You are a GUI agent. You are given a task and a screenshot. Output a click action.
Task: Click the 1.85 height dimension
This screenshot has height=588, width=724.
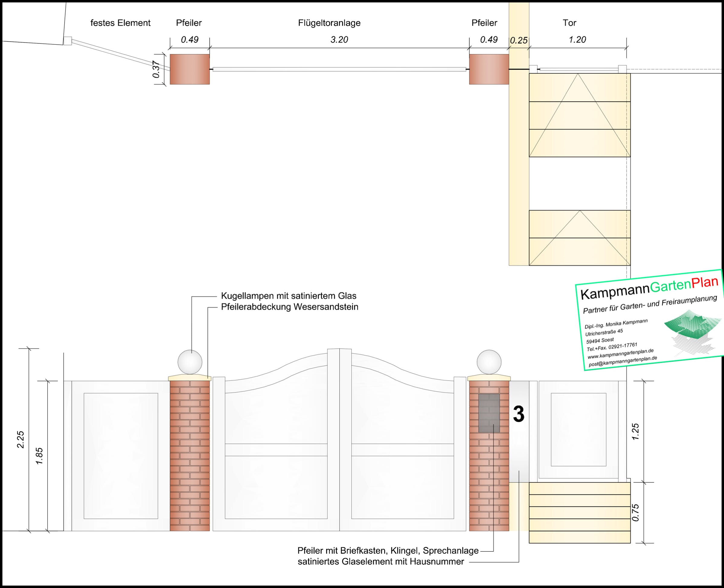pyautogui.click(x=39, y=456)
